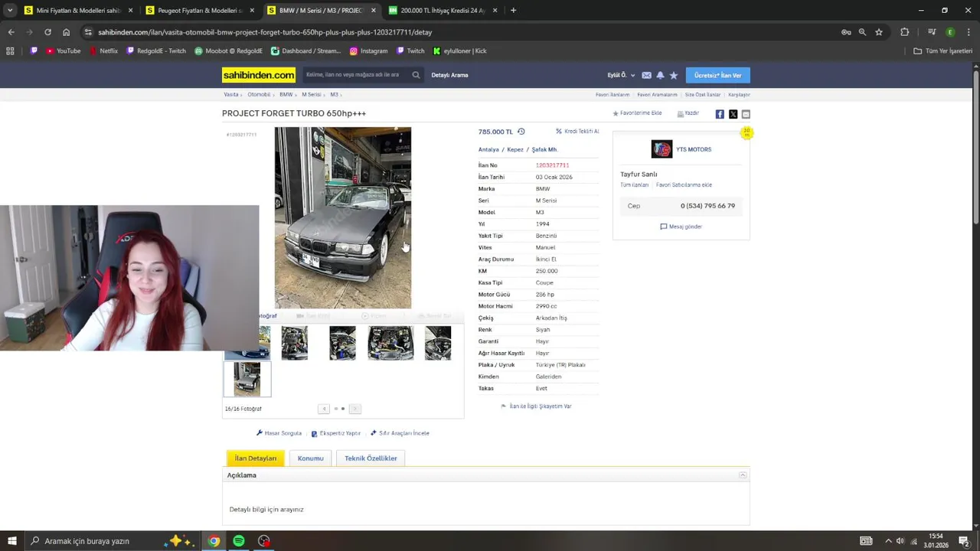Viewport: 980px width, 551px height.
Task: Go to previous thumbnail page arrow
Action: 324,409
